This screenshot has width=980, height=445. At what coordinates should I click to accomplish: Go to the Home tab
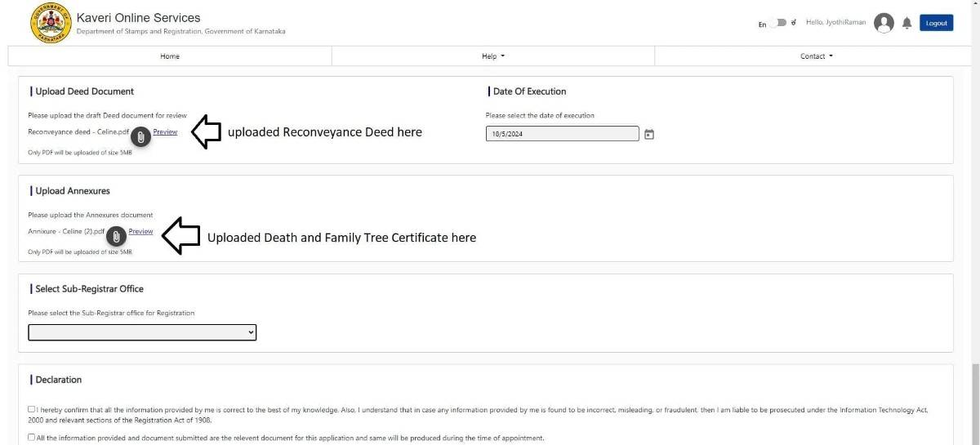click(170, 56)
